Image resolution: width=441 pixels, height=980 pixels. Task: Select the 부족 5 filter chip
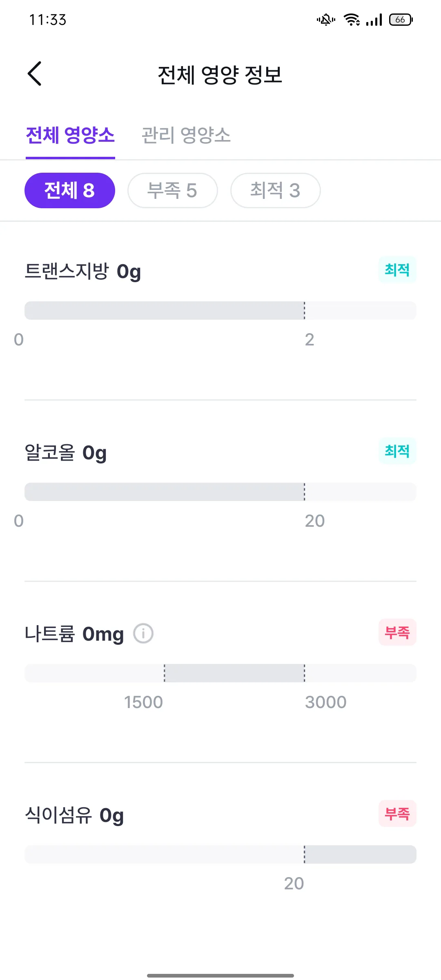(173, 190)
